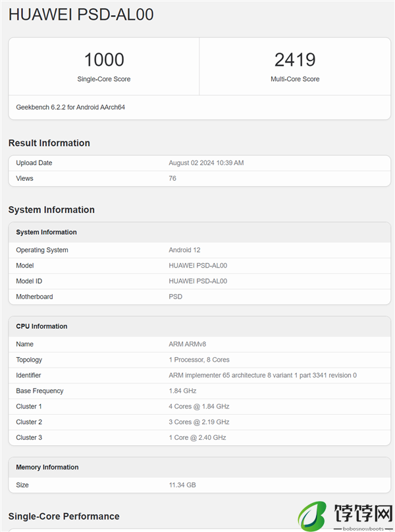Select the multi-core score value 2419
Viewport: 395px width, 532px height.
click(x=295, y=60)
